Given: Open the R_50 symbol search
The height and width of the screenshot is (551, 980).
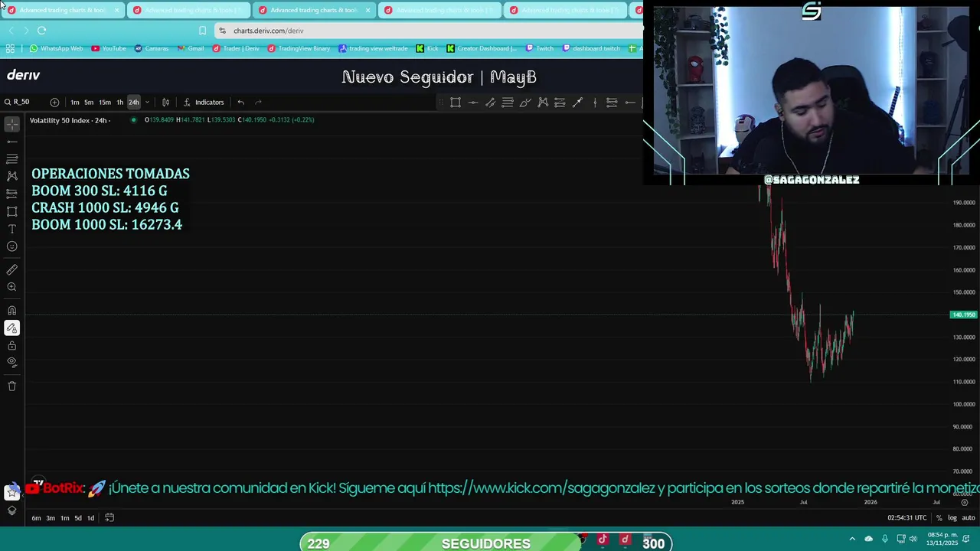Looking at the screenshot, I should (18, 102).
